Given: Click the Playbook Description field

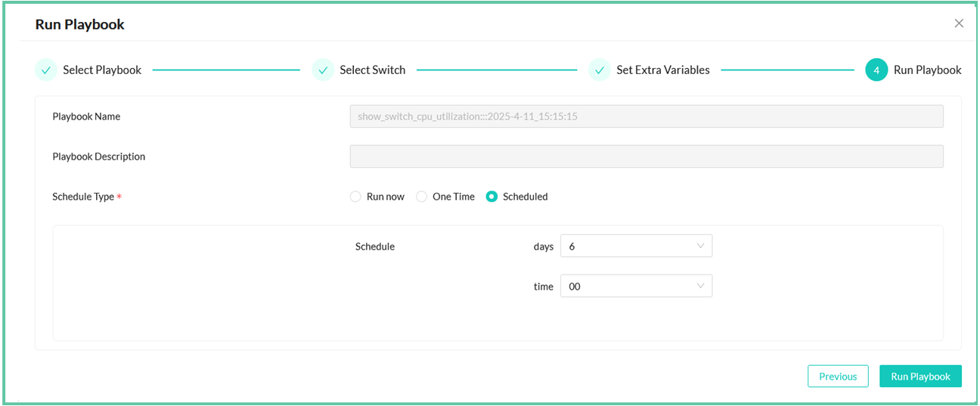Looking at the screenshot, I should (x=646, y=157).
